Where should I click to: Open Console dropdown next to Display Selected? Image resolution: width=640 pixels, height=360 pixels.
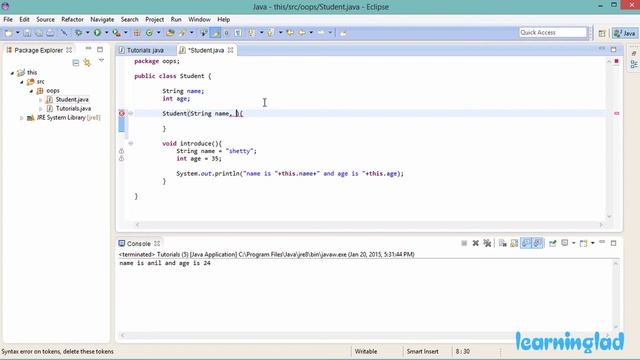[x=573, y=243]
